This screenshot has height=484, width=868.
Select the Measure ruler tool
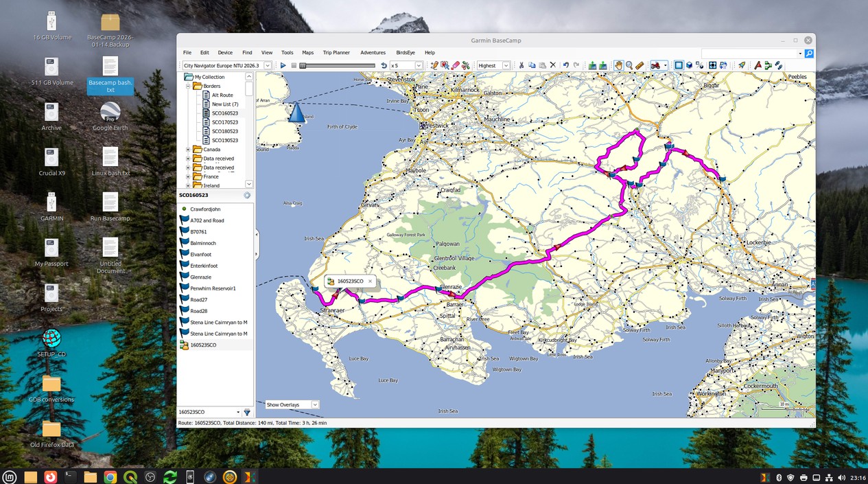640,65
